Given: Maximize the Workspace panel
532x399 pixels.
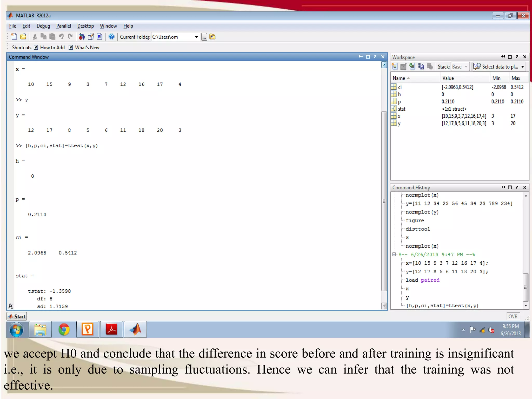Looking at the screenshot, I should click(x=510, y=57).
